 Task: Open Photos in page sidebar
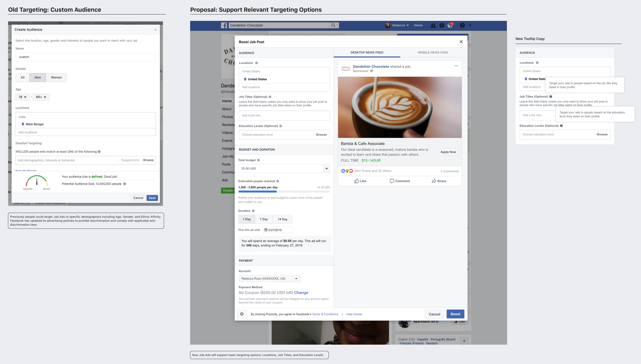[x=227, y=117]
